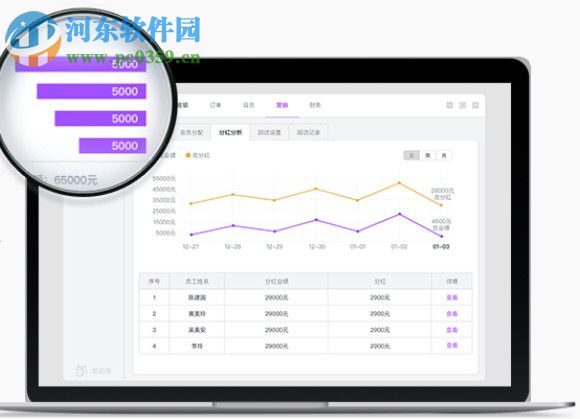Click the orange line point at 12-27
Screen dimensions: 580x419
tap(191, 203)
